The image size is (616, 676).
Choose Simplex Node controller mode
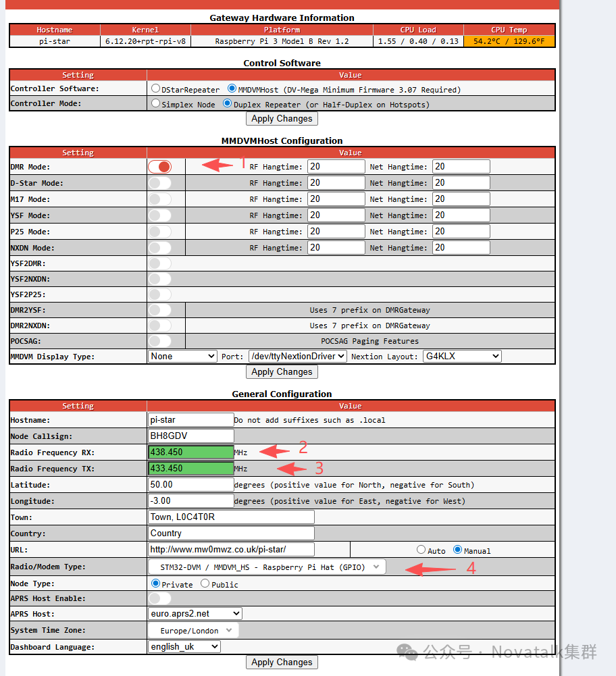[x=155, y=103]
